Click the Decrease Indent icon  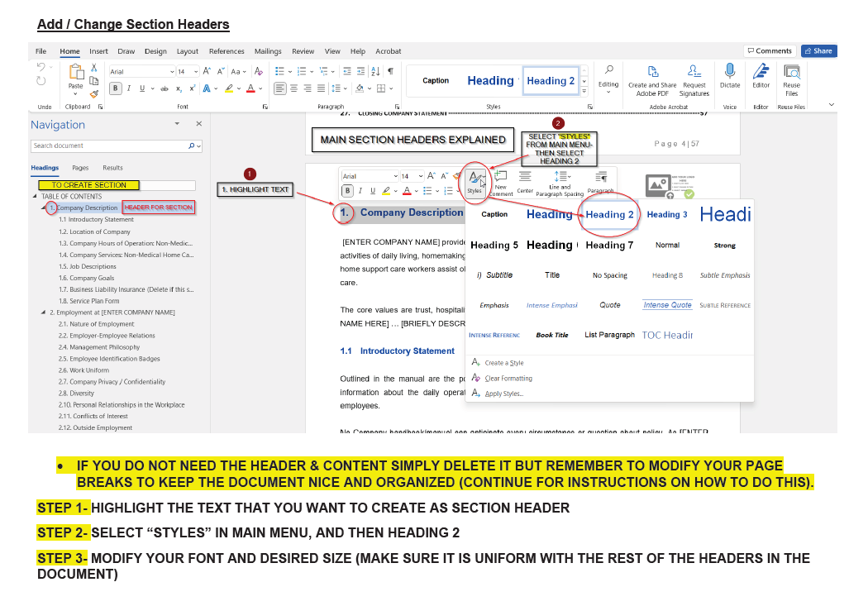pos(347,71)
